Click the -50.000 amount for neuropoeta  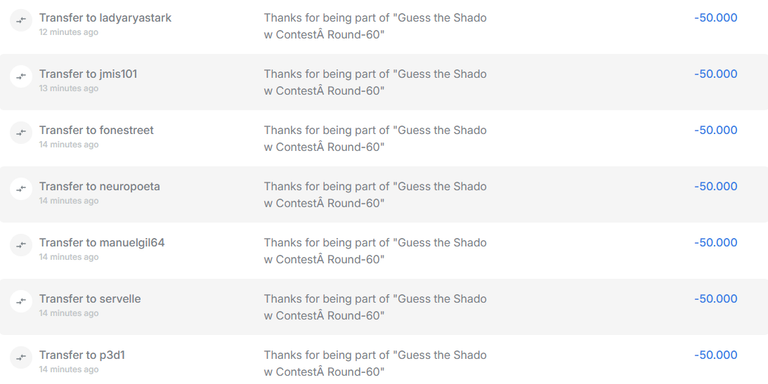(716, 187)
